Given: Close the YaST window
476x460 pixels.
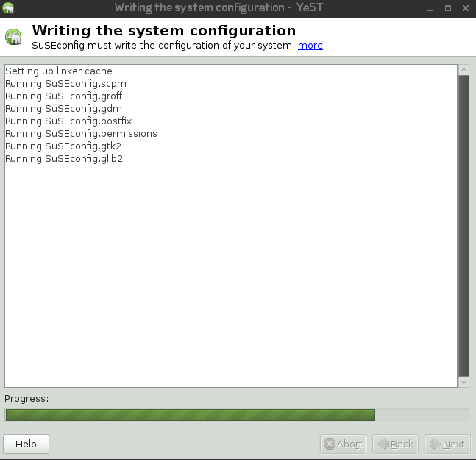Looking at the screenshot, I should point(466,8).
